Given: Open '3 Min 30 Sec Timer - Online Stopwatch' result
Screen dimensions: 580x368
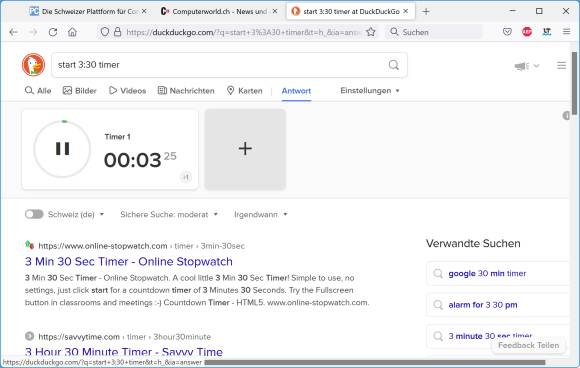Looking at the screenshot, I should [129, 261].
